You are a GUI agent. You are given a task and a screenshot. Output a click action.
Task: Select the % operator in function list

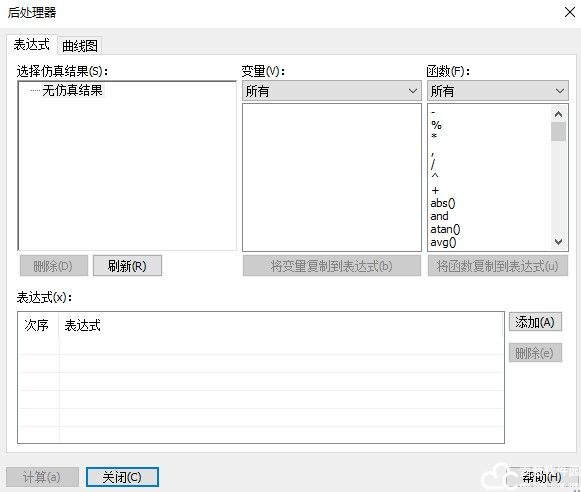[436, 125]
